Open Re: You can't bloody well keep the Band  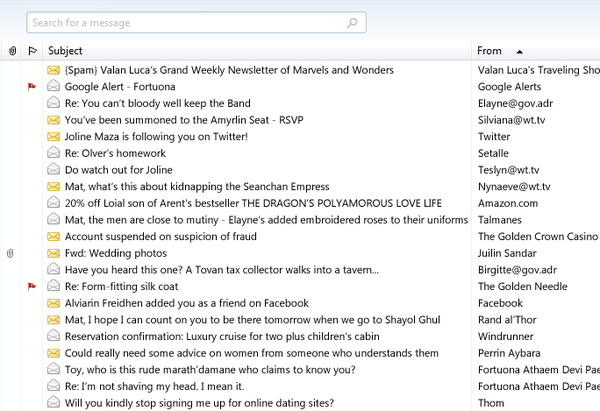158,103
